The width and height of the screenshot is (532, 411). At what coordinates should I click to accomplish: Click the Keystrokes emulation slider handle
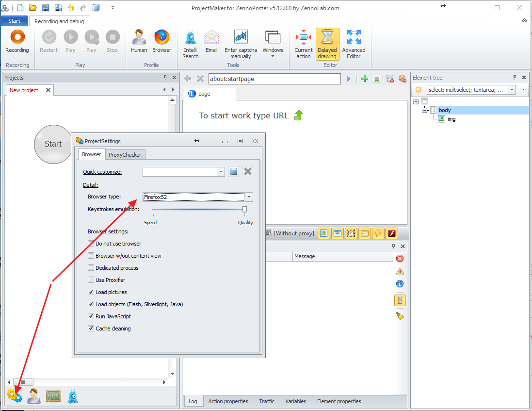(244, 210)
